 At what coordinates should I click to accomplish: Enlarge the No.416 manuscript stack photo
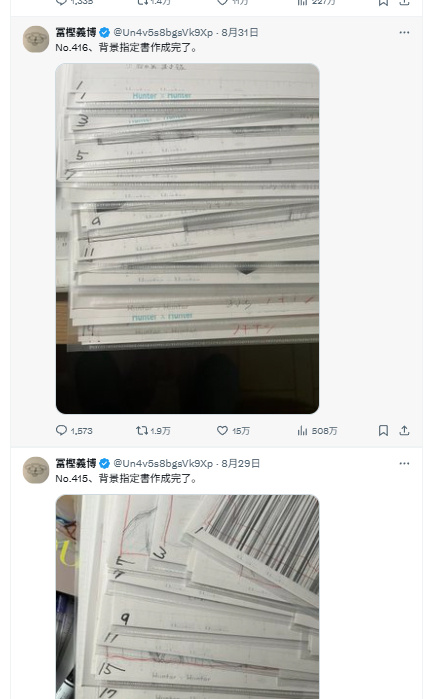pyautogui.click(x=187, y=238)
